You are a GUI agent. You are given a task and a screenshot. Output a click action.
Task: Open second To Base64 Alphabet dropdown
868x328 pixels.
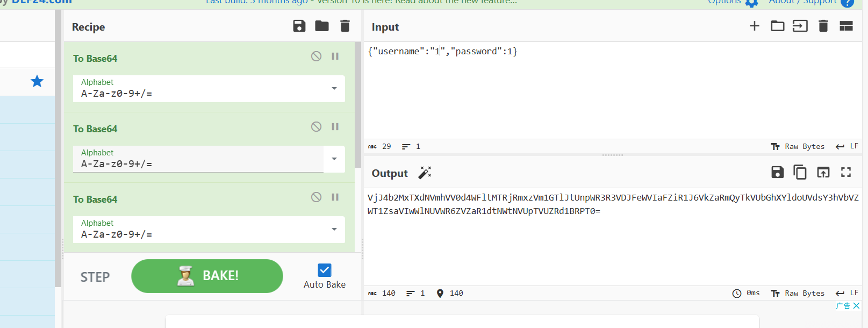[334, 159]
